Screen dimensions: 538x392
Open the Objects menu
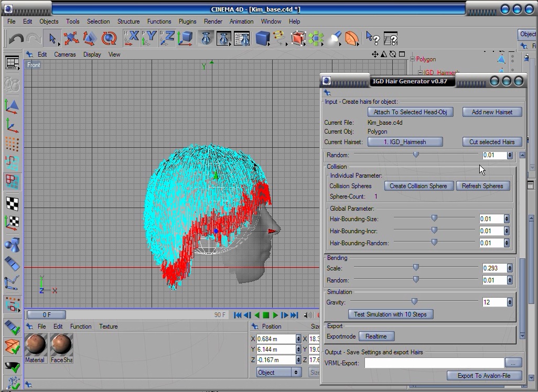click(x=49, y=21)
